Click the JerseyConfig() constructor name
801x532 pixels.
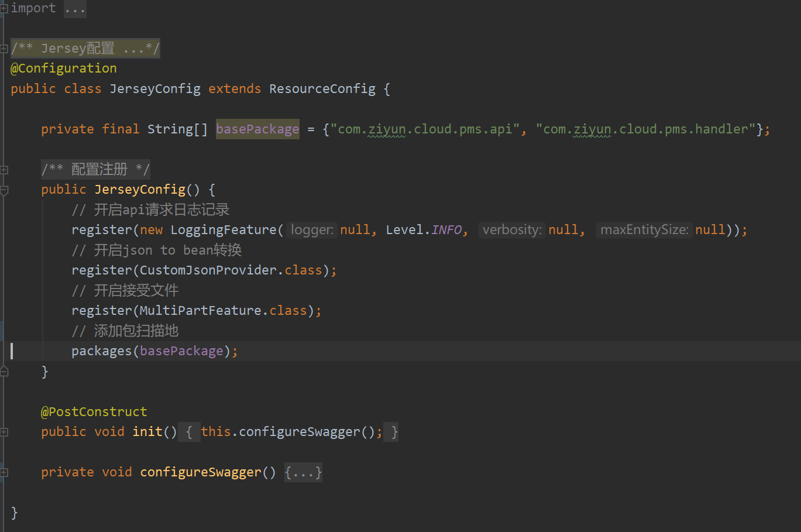click(x=140, y=190)
